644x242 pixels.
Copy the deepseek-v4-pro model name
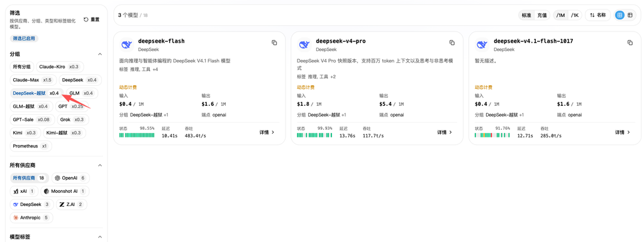pyautogui.click(x=452, y=43)
